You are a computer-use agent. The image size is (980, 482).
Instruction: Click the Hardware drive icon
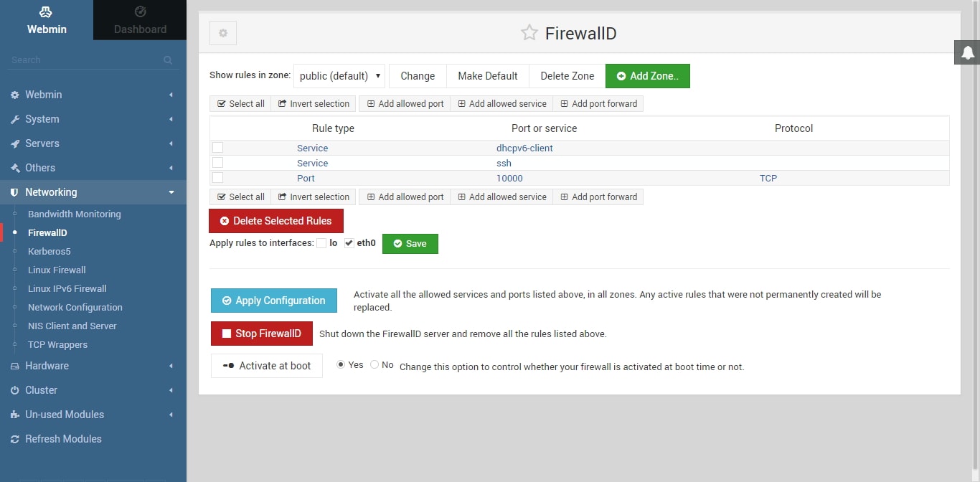coord(15,366)
